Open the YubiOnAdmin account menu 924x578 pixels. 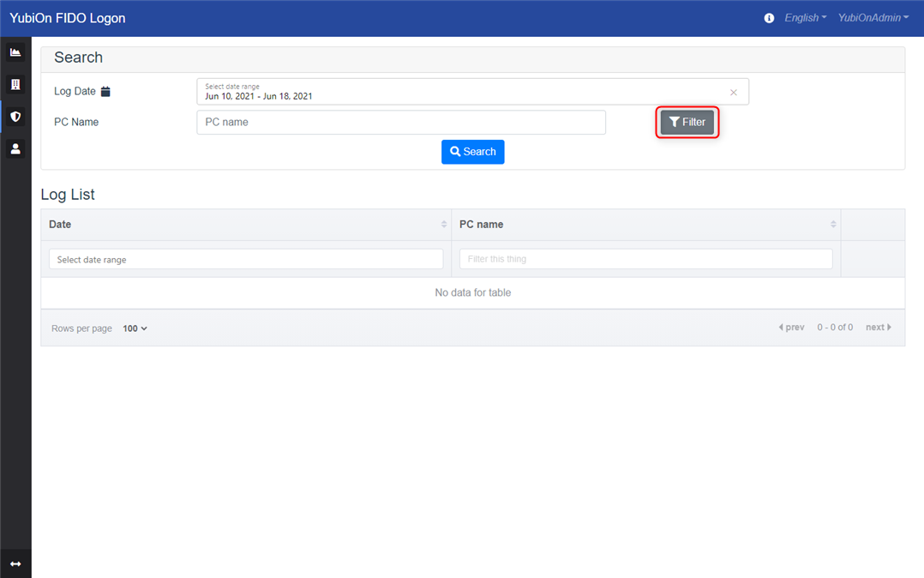click(x=873, y=18)
